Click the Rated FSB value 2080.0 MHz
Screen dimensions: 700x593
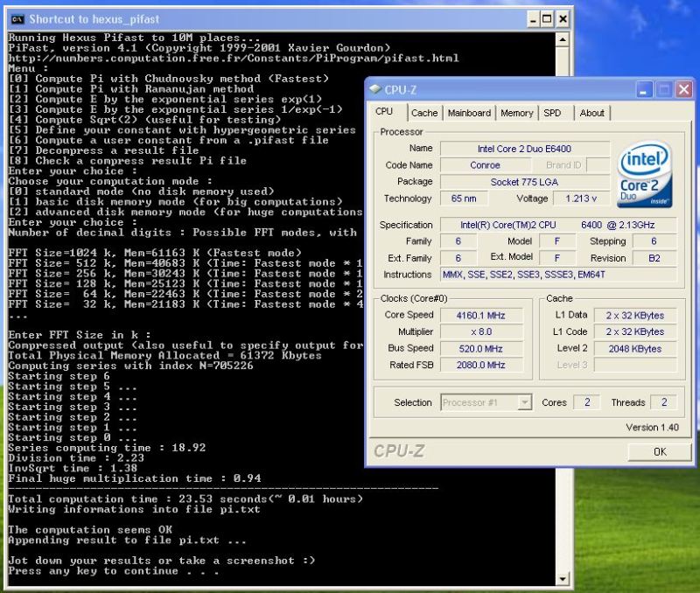point(480,365)
